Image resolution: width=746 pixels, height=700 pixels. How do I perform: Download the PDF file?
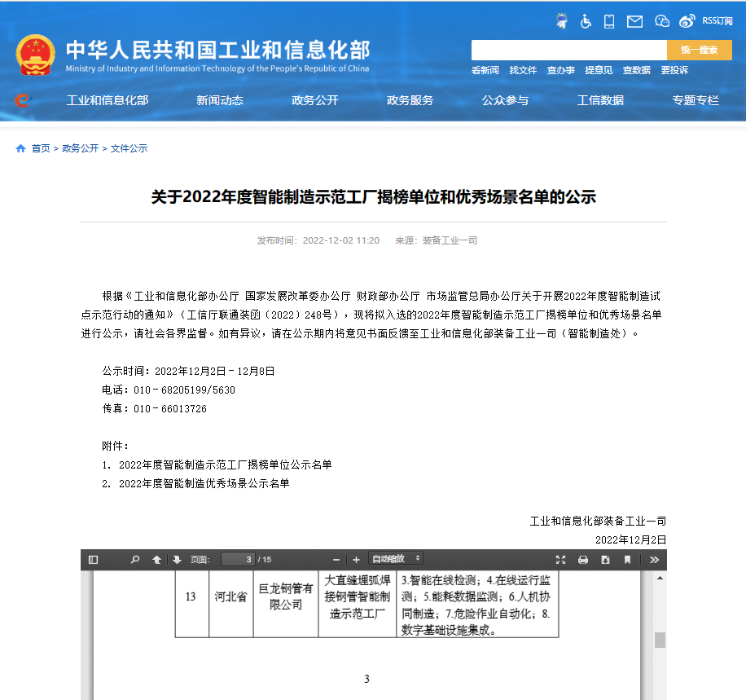point(605,560)
